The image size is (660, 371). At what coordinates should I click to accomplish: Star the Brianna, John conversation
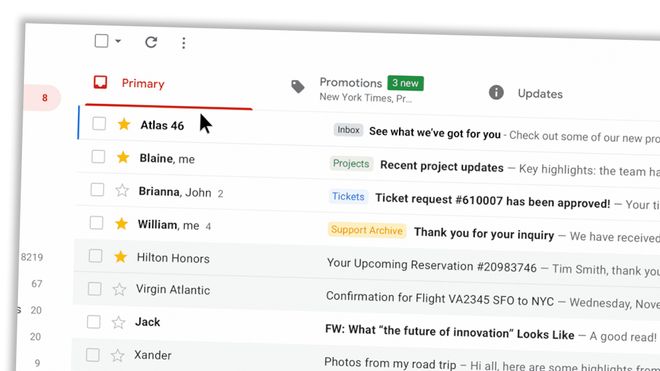coord(122,190)
